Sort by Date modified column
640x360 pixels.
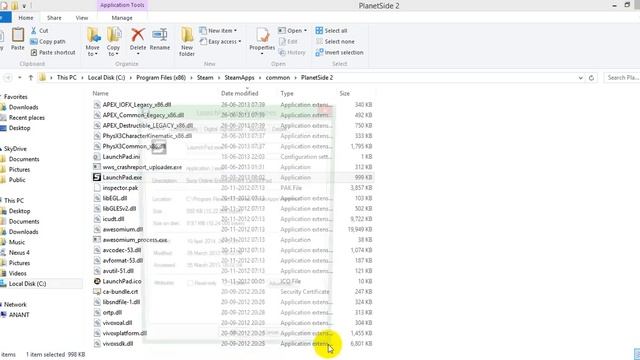[x=240, y=93]
